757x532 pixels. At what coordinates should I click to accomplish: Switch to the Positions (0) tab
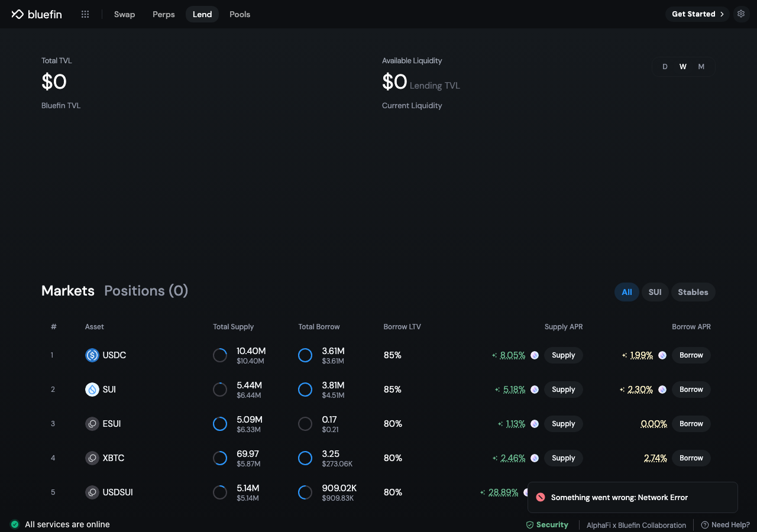(146, 291)
